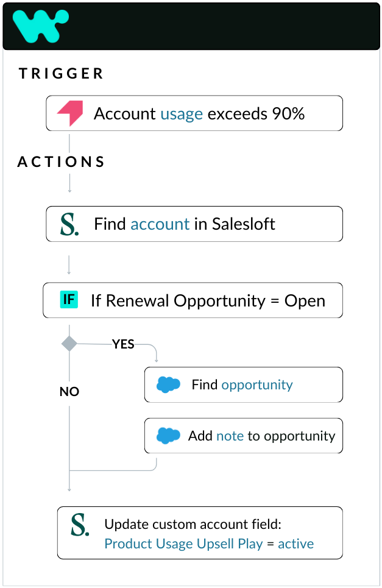This screenshot has height=588, width=382.
Task: Click Salesloft icon in Update custom field step
Action: coord(80,525)
